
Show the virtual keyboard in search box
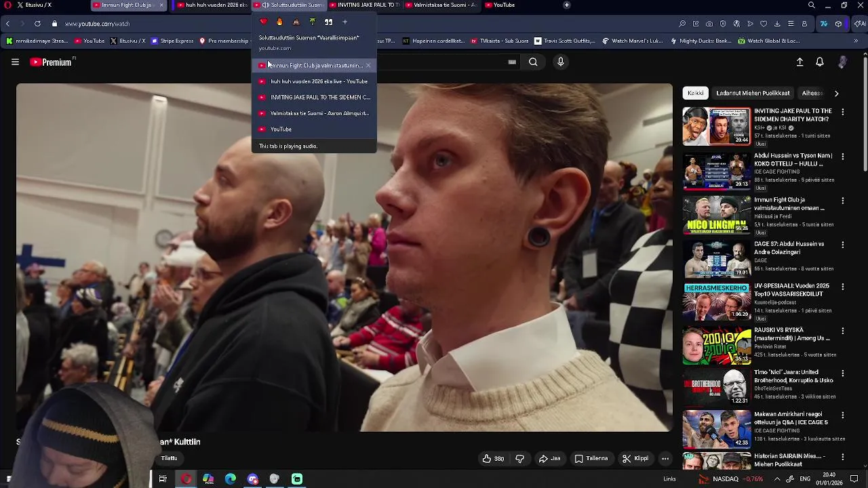point(512,62)
